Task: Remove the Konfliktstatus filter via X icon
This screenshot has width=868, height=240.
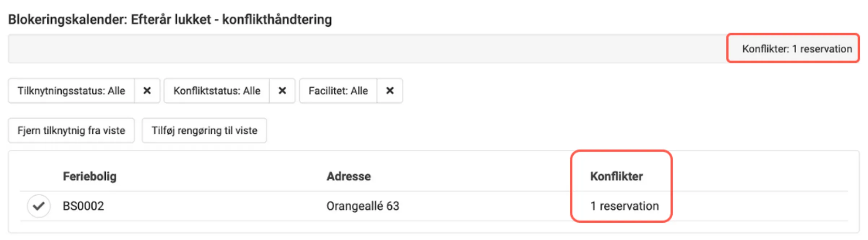Action: [282, 91]
